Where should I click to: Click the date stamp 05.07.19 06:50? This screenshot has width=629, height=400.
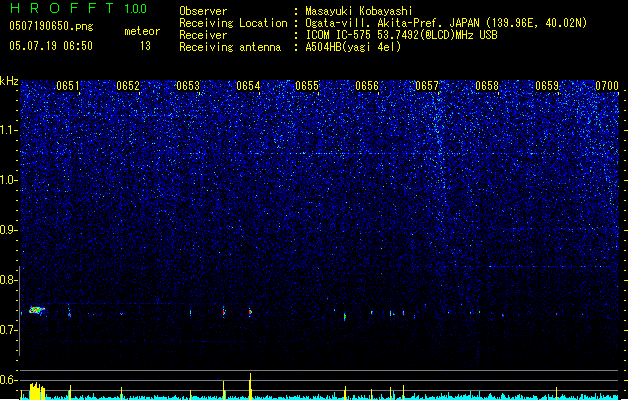point(51,46)
